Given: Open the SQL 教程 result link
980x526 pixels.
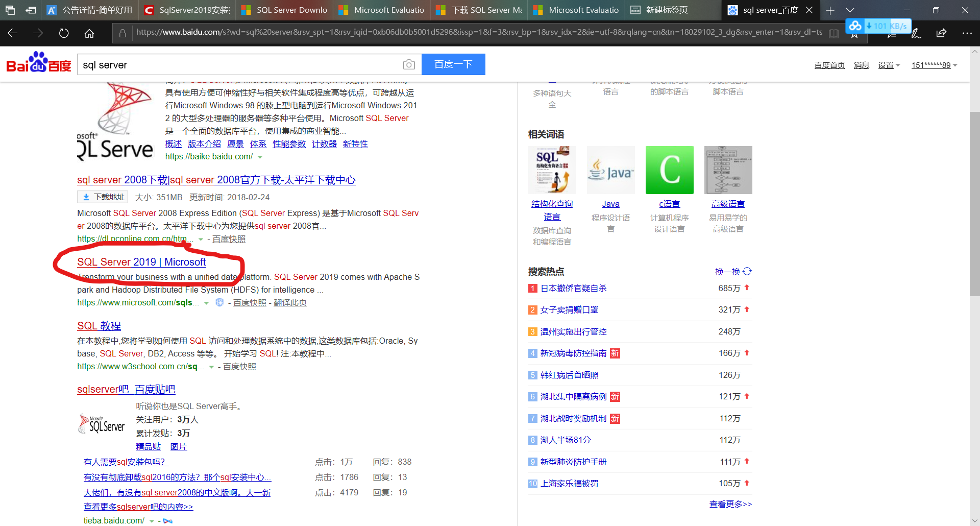Looking at the screenshot, I should click(x=99, y=326).
